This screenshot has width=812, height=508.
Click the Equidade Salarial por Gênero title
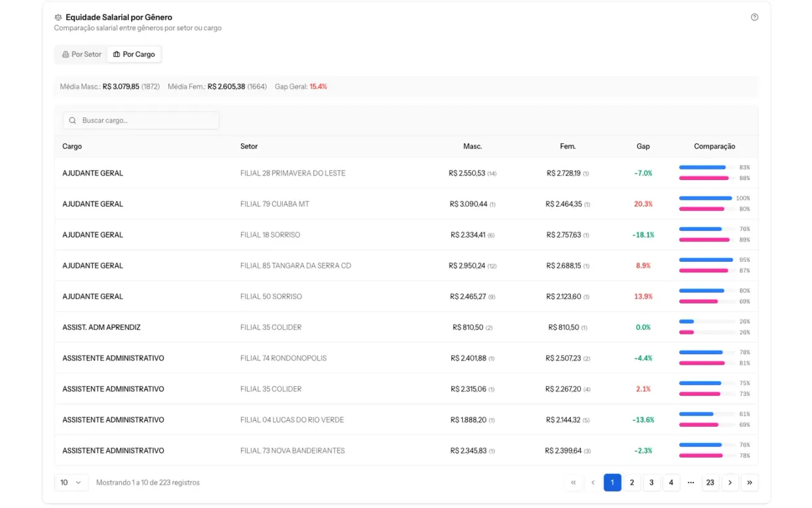pos(119,18)
